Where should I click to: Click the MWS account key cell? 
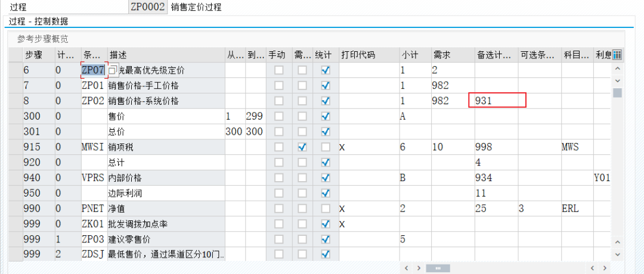pos(577,147)
